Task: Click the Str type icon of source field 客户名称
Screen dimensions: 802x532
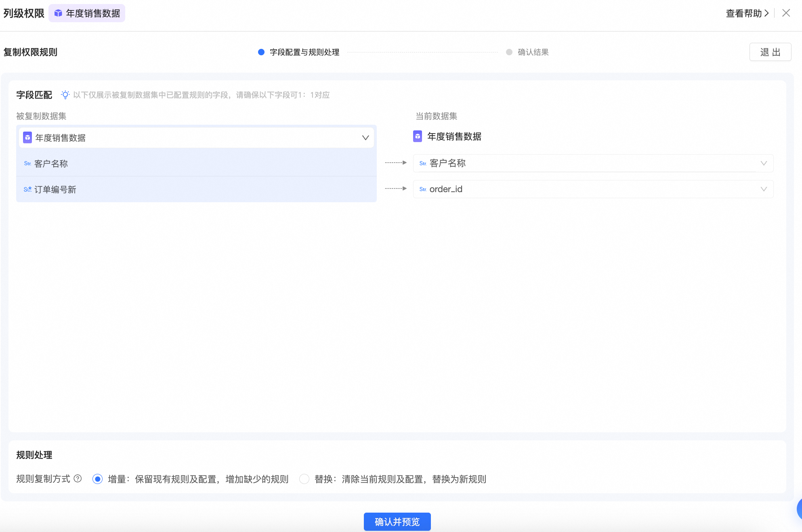Action: (x=27, y=163)
